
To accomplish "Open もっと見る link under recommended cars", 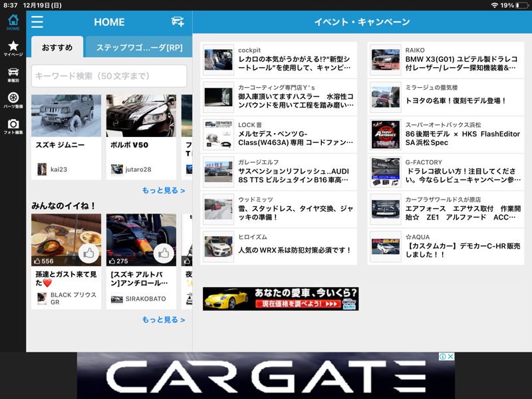I will [164, 190].
